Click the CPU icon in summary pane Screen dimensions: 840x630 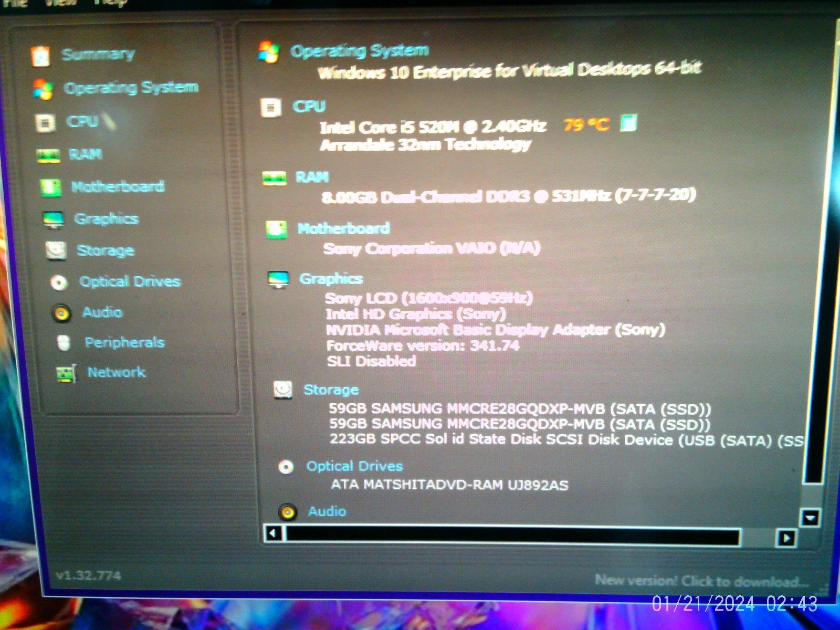(271, 108)
